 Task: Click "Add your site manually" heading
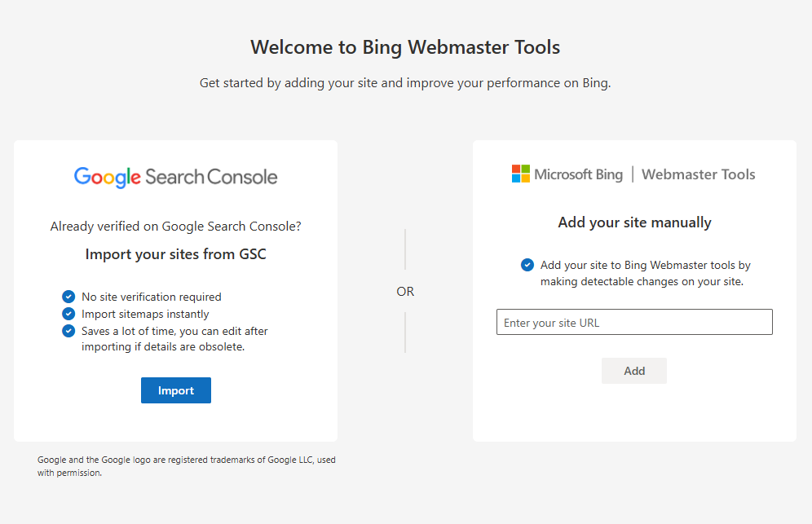[634, 222]
